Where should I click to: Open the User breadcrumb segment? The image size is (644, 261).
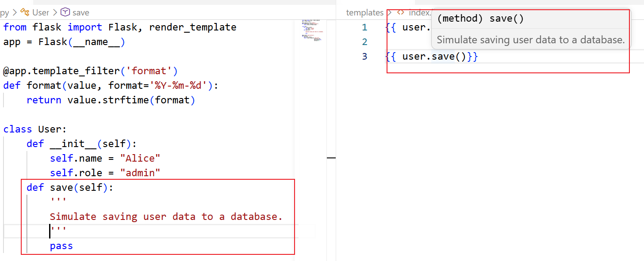click(x=41, y=12)
